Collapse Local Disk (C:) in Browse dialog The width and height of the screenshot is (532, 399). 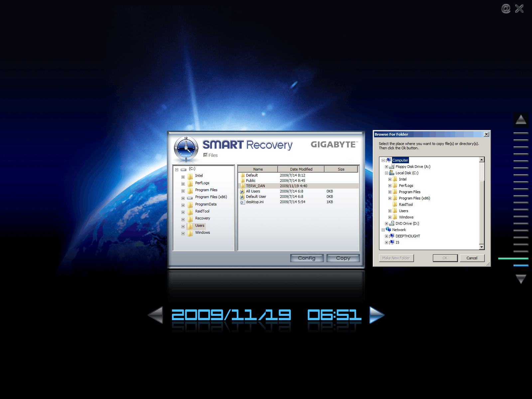pos(386,173)
